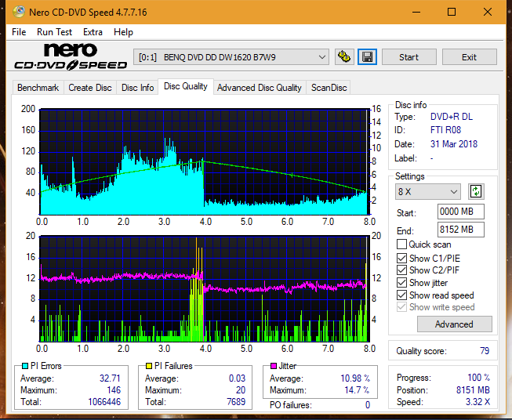Click the PI Errors total 1066446
The width and height of the screenshot is (512, 420).
(x=104, y=401)
